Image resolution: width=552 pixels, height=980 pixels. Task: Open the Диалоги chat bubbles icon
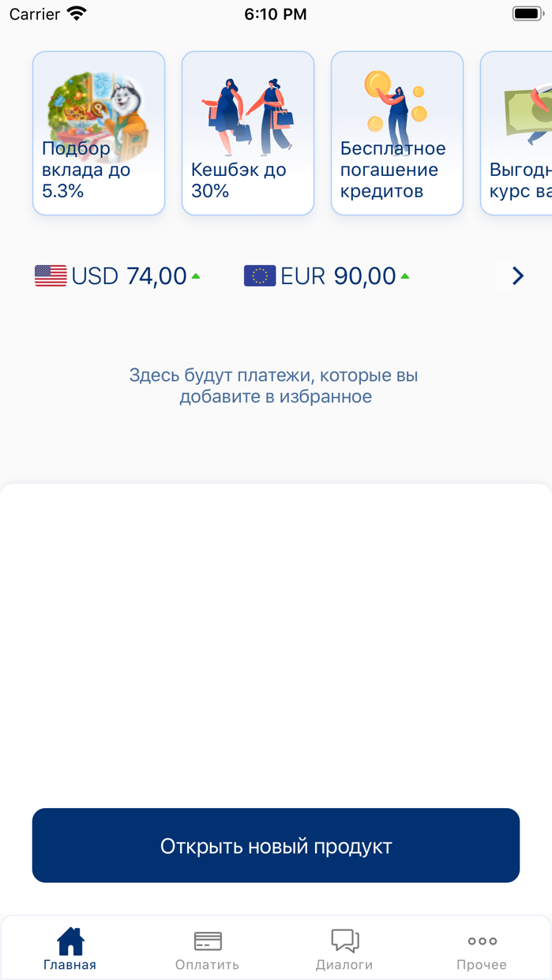[x=345, y=941]
